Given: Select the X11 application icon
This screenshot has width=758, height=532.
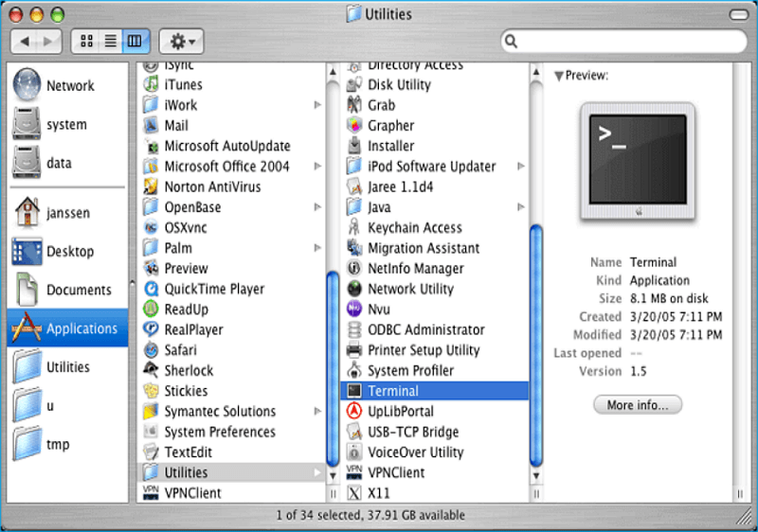Looking at the screenshot, I should tap(354, 493).
